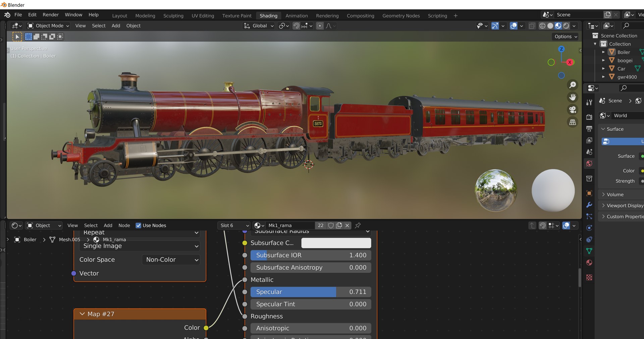
Task: Adjust the Specular slider value
Action: coord(311,292)
